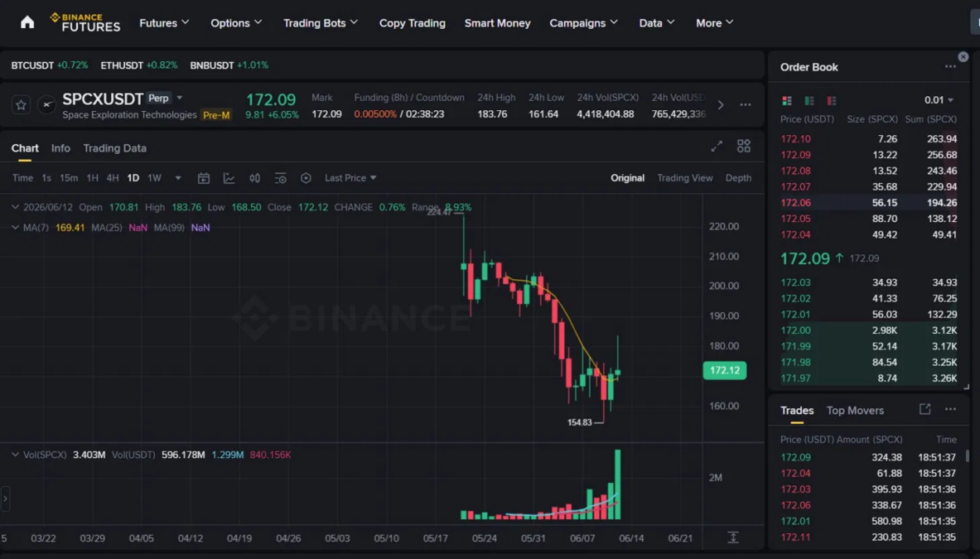Open the calendar date picker icon
This screenshot has height=559, width=980.
click(x=204, y=178)
